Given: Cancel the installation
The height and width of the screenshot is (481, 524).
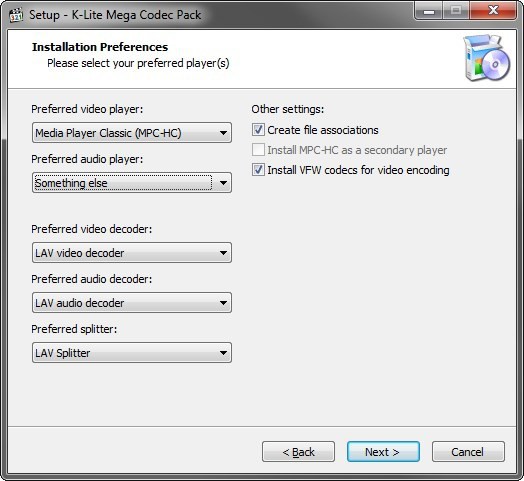Looking at the screenshot, I should 468,452.
